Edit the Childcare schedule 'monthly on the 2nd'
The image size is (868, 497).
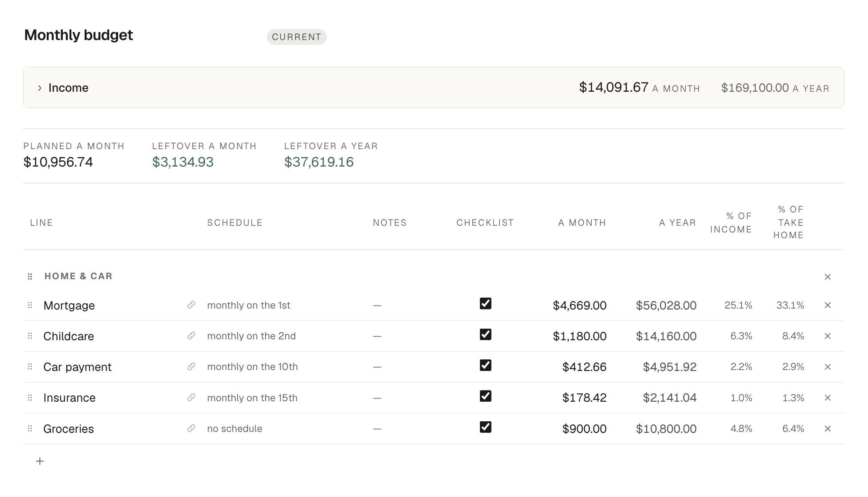[251, 336]
